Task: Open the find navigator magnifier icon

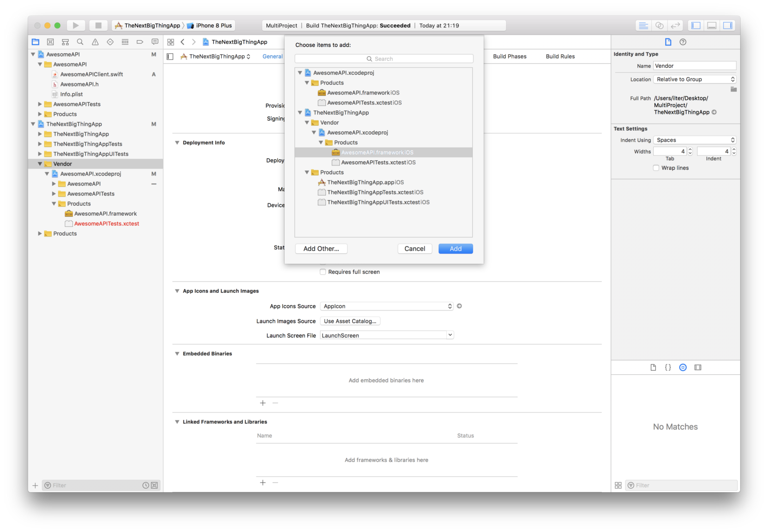Action: click(x=80, y=42)
